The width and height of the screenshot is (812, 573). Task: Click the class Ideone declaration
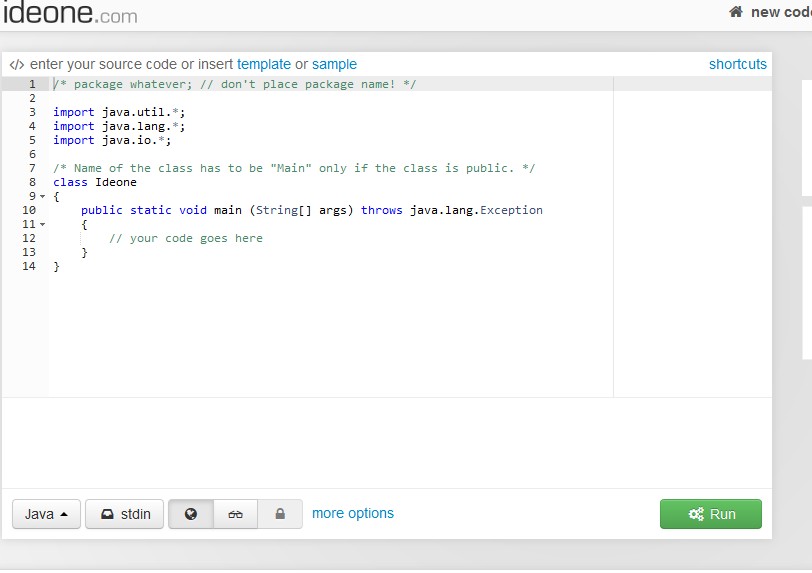[95, 182]
